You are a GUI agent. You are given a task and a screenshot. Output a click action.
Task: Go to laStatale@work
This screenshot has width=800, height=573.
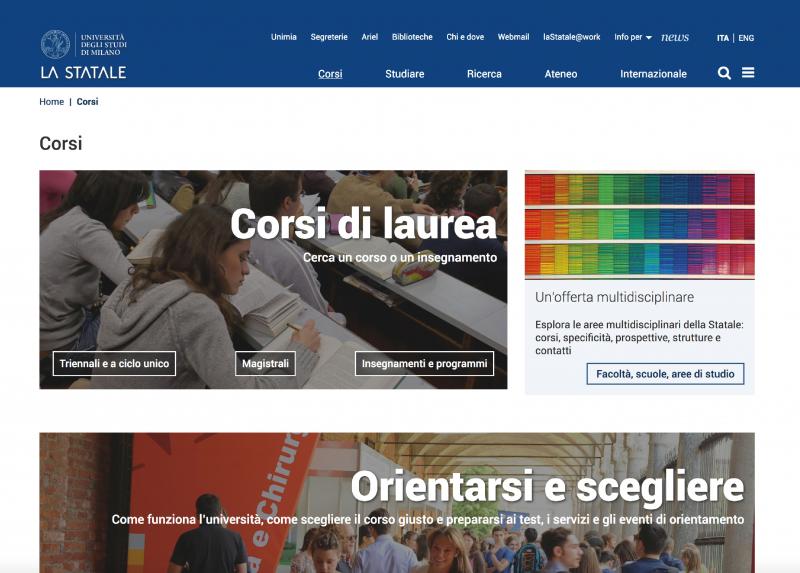tap(571, 37)
